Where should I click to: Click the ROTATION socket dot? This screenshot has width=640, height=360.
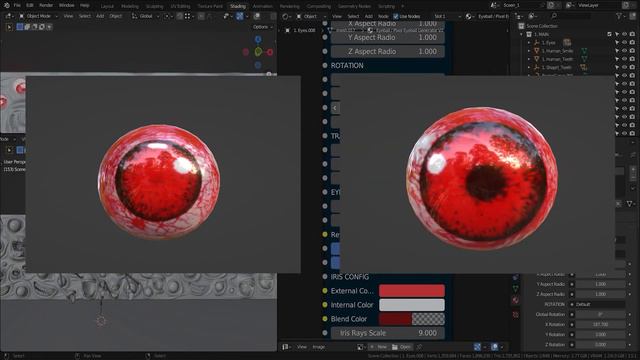click(x=325, y=65)
